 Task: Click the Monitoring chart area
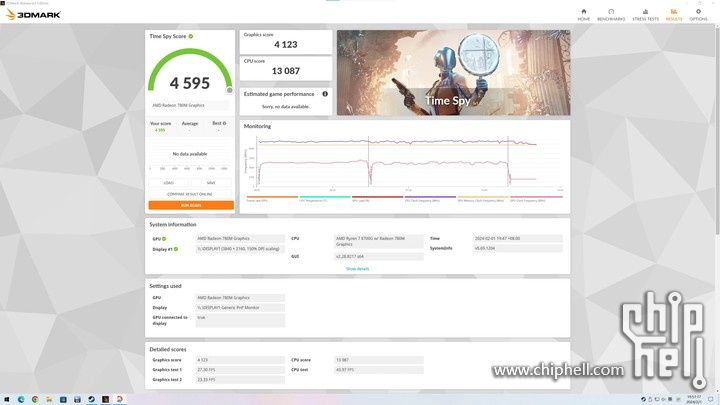click(408, 162)
